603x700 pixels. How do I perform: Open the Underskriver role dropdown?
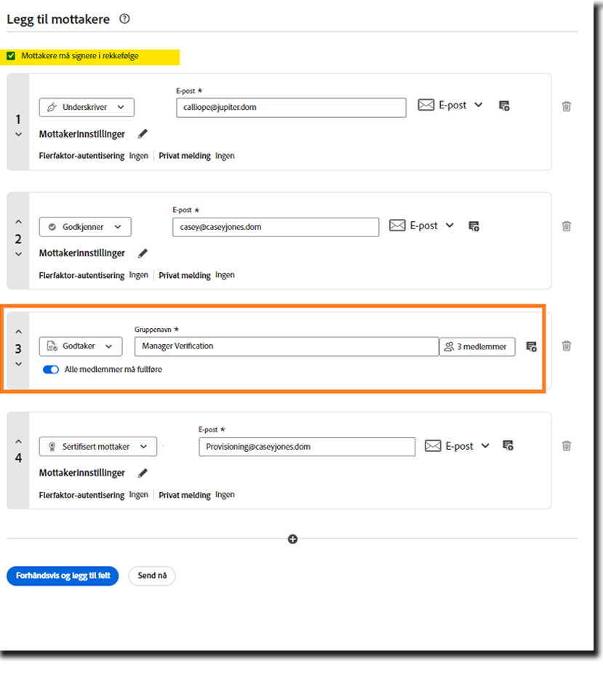pyautogui.click(x=87, y=107)
